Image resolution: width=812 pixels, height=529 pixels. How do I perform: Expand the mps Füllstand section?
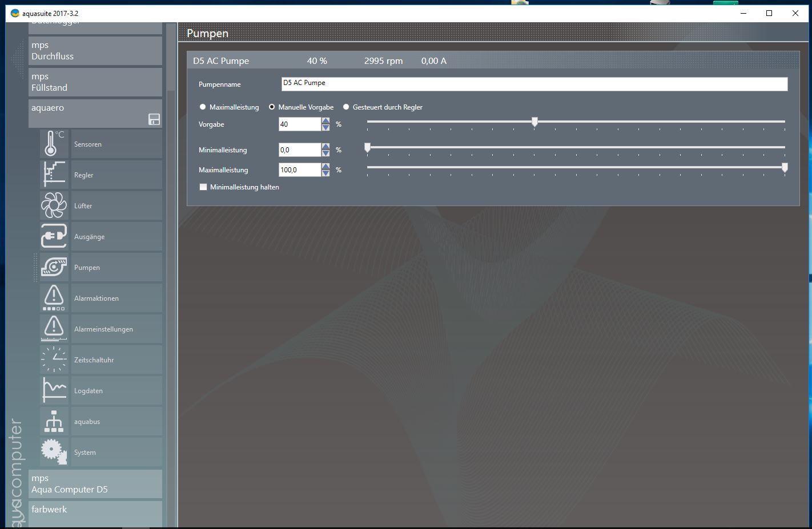[x=95, y=82]
